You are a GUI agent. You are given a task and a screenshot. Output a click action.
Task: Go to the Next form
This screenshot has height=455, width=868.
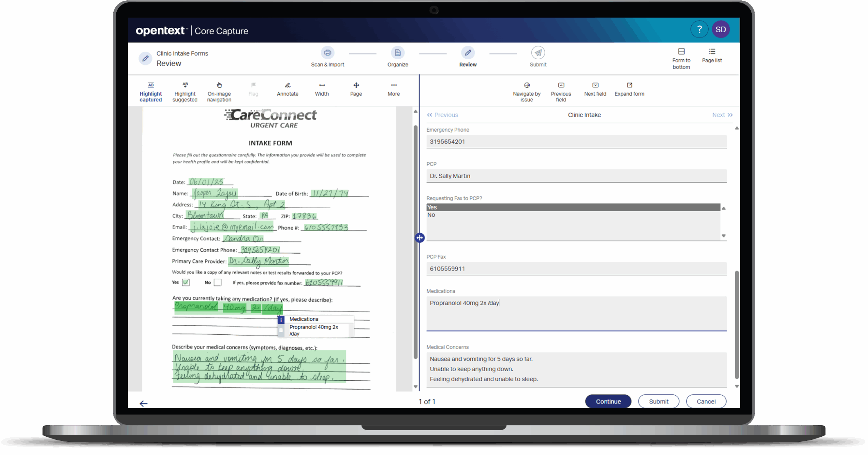click(x=723, y=115)
